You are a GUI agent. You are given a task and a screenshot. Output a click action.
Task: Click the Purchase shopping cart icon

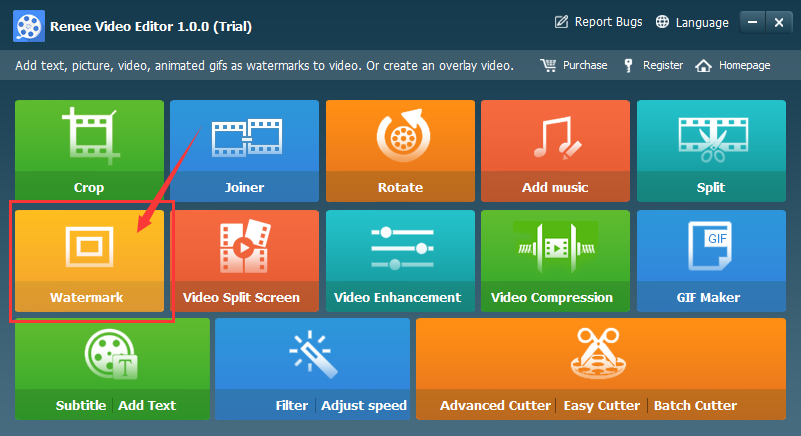548,65
